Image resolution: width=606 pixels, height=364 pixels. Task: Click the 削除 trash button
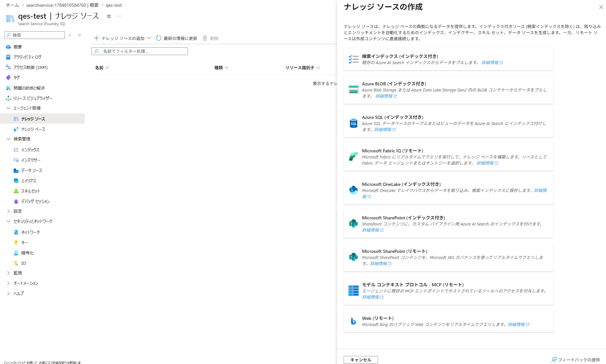[210, 38]
